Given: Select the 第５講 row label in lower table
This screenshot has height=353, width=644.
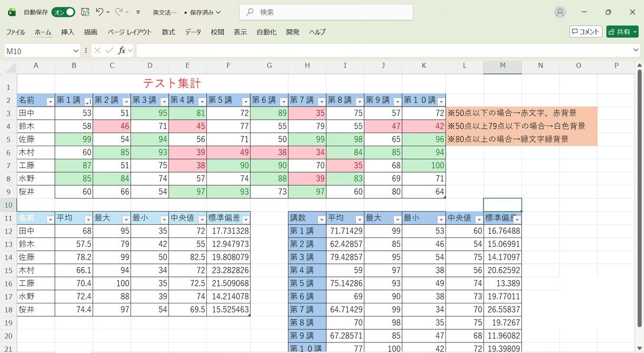Looking at the screenshot, I should pos(307,283).
